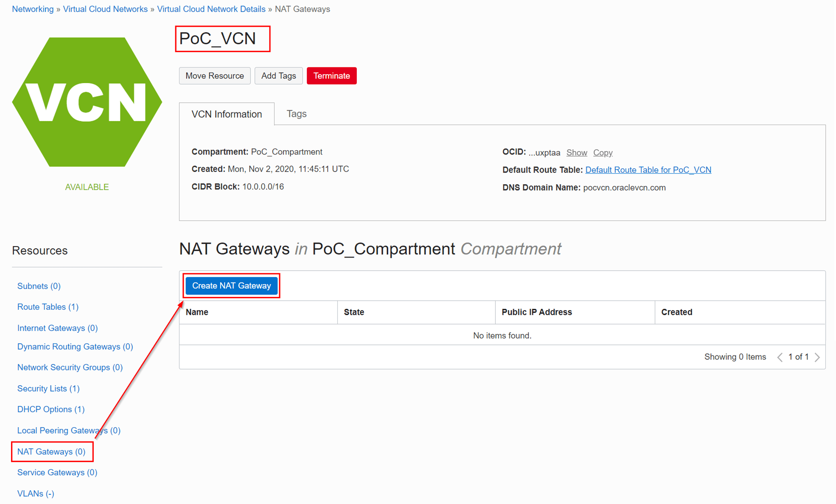Go back to Virtual Cloud Network Details
Image resolution: width=836 pixels, height=504 pixels.
[211, 8]
